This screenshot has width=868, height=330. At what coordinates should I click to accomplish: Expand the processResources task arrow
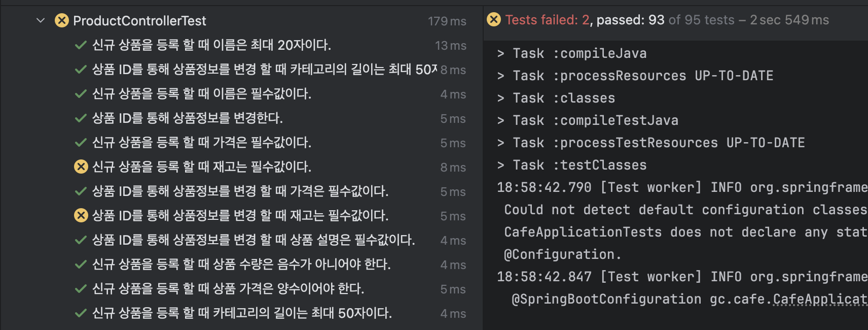(x=501, y=76)
